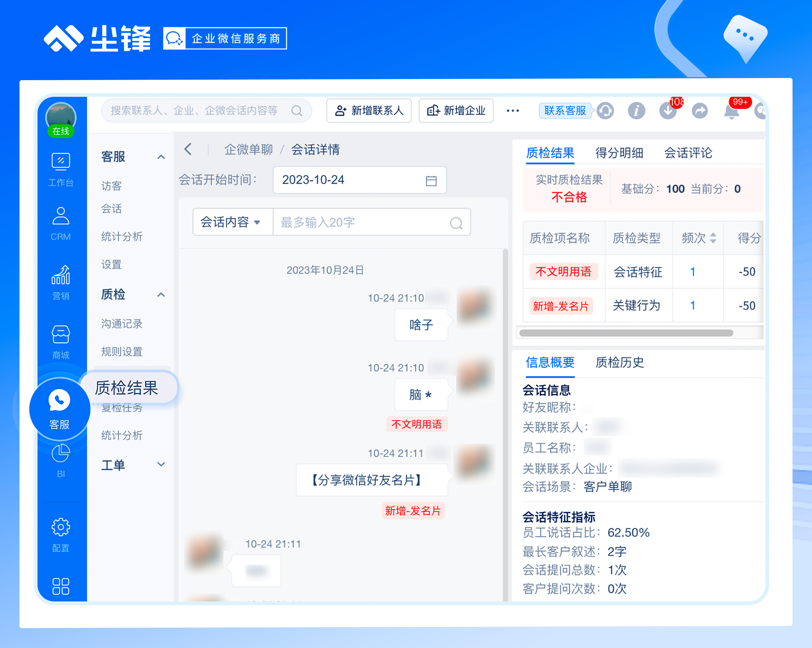Open the BI analytics module
Viewport: 812px width, 648px height.
point(61,457)
